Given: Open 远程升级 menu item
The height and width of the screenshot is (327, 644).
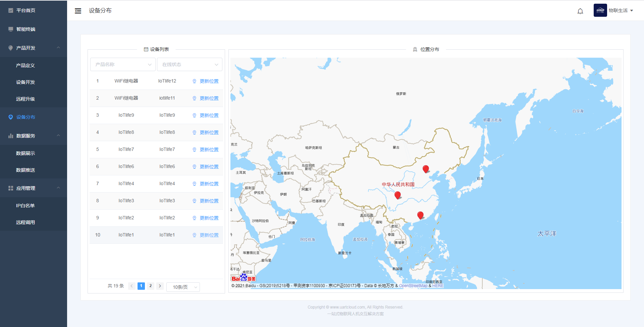Looking at the screenshot, I should [x=34, y=99].
